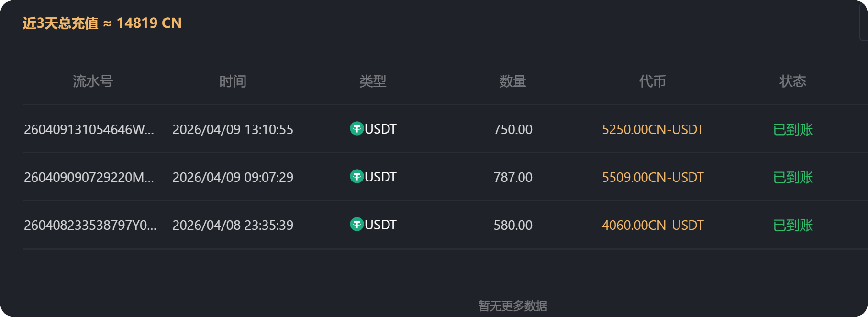Click 已到账 on the 4060.00CN-USDT row
The image size is (868, 317).
(793, 225)
